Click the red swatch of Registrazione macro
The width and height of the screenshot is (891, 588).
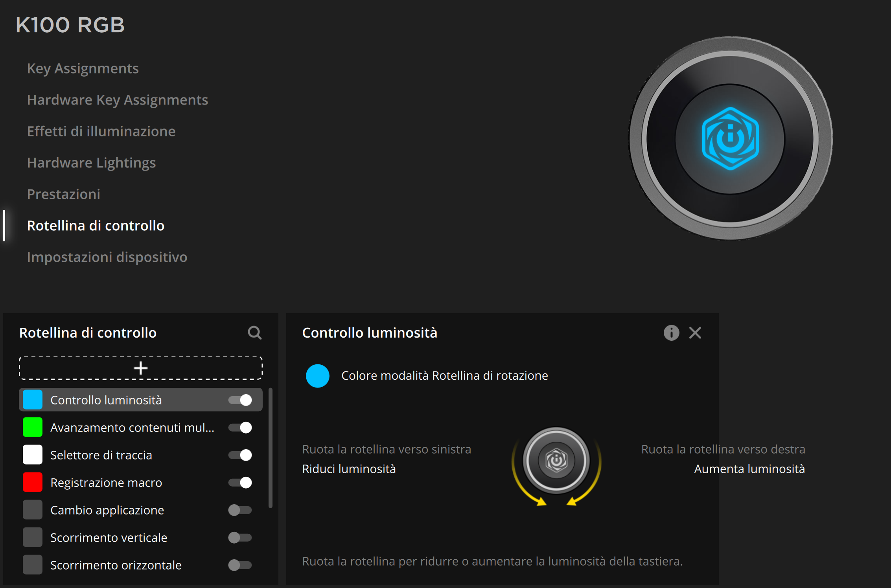point(33,483)
